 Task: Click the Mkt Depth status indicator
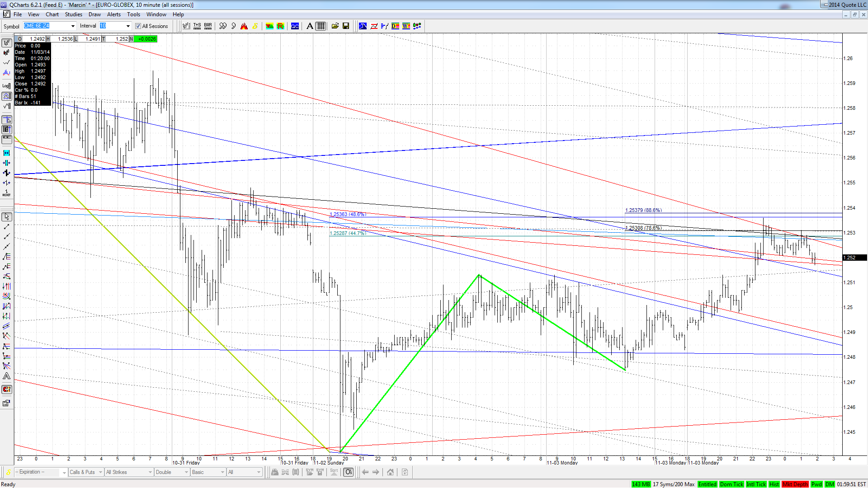[795, 484]
